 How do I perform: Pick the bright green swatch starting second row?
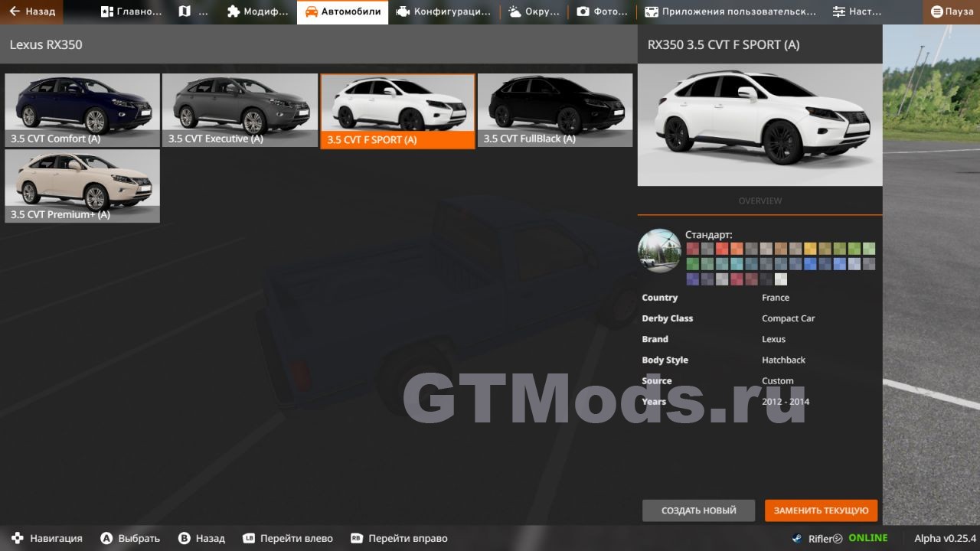pos(693,264)
